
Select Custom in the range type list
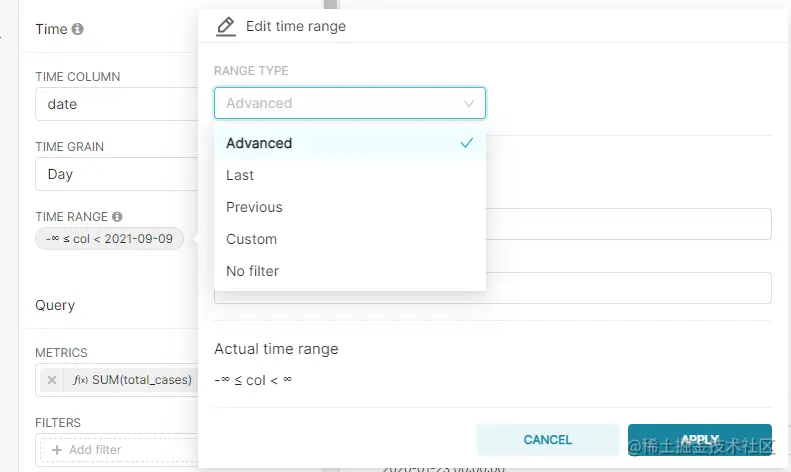[251, 239]
